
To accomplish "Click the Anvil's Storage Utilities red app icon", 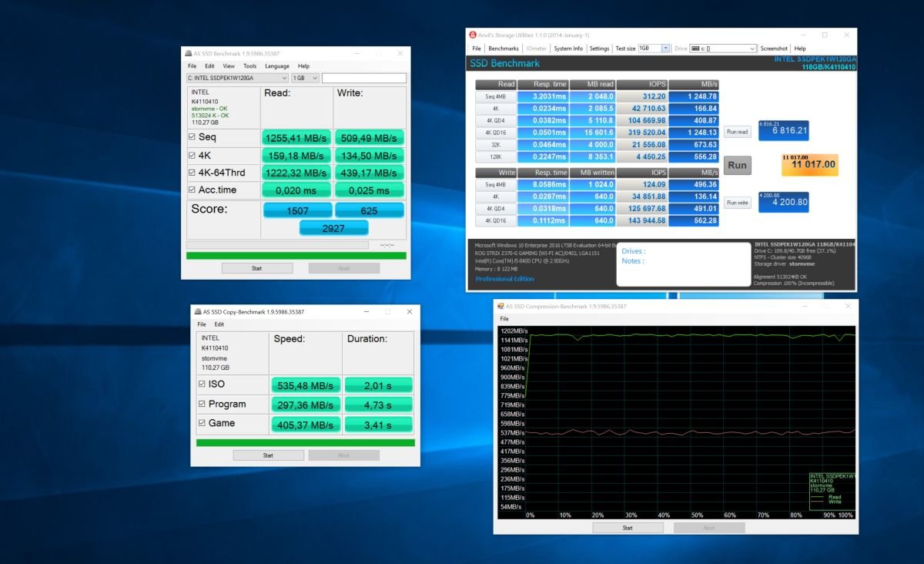I will 472,35.
